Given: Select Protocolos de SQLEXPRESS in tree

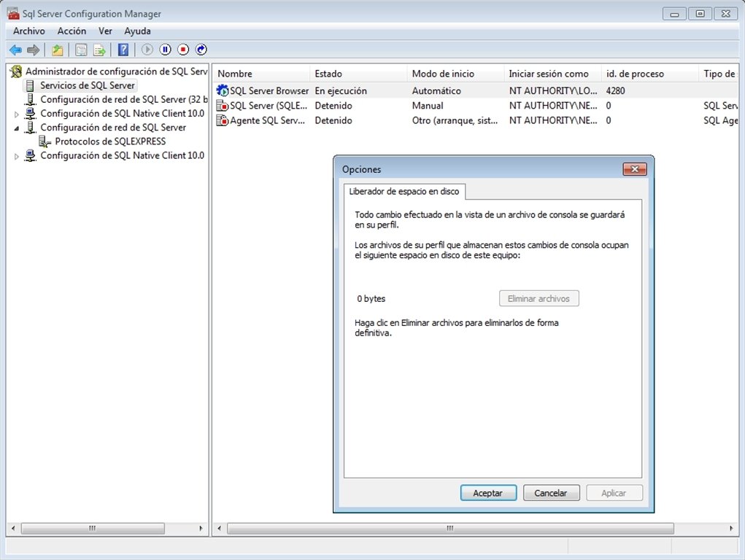Looking at the screenshot, I should (x=110, y=141).
